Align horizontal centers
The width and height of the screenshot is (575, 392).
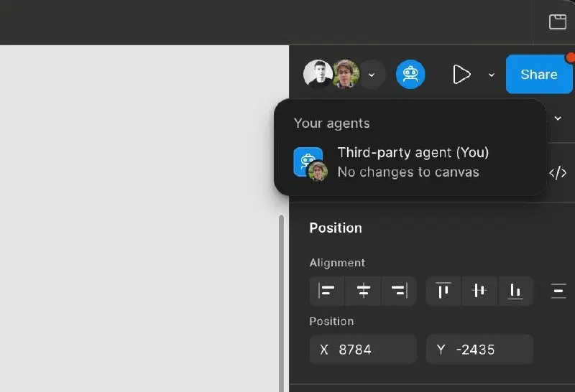[x=363, y=291]
